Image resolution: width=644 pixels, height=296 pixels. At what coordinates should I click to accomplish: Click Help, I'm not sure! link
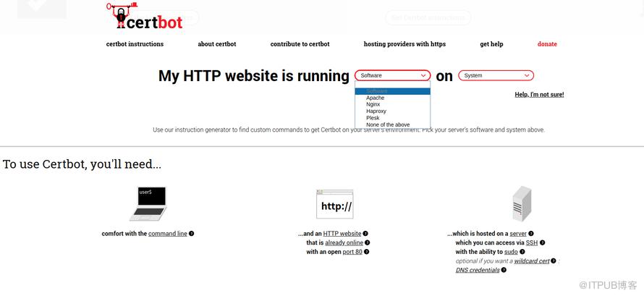[x=539, y=94]
